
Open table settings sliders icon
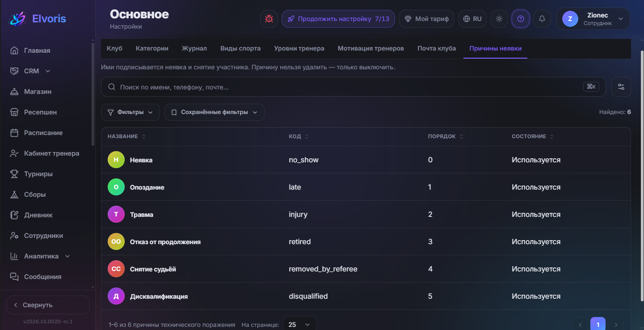pos(621,87)
